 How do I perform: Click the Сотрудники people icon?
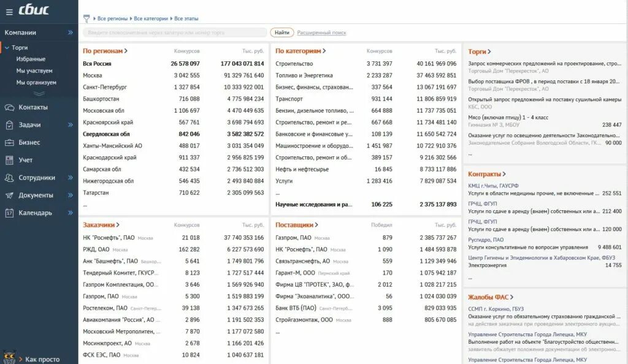9,178
